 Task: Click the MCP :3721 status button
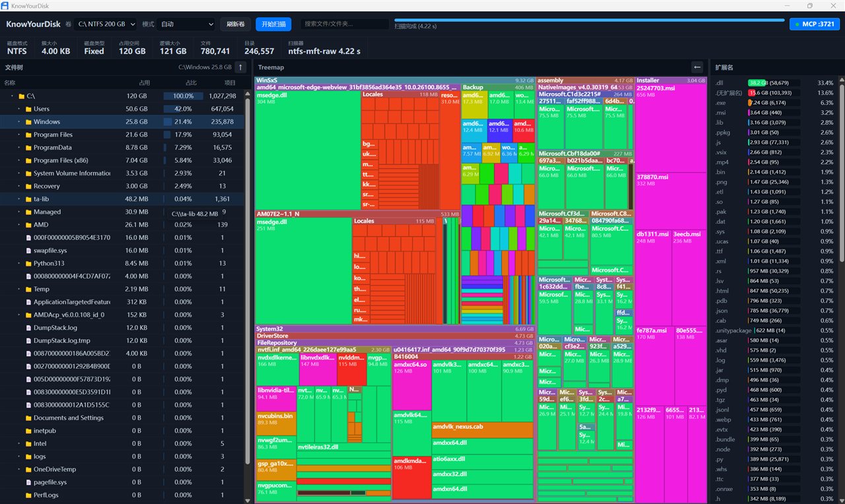point(815,24)
